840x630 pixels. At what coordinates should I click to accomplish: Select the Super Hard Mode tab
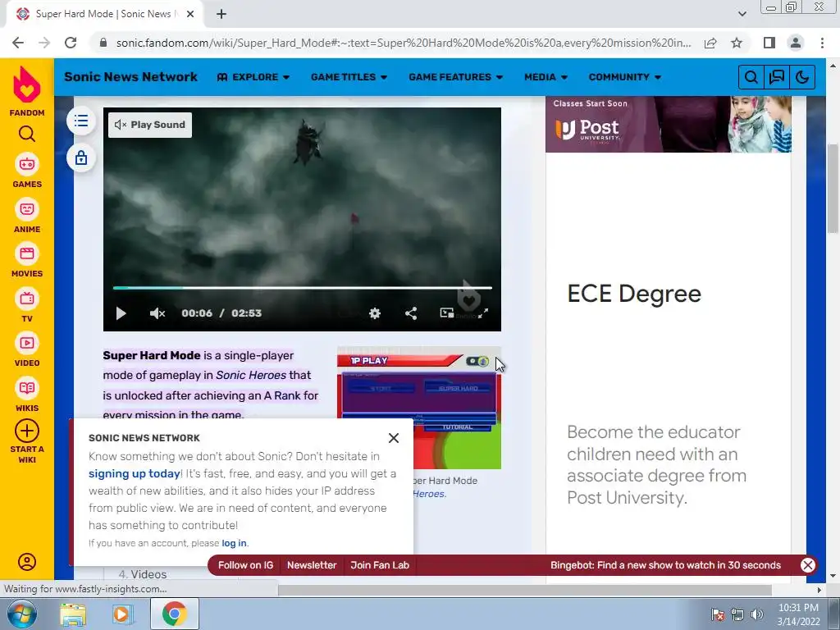pos(104,15)
